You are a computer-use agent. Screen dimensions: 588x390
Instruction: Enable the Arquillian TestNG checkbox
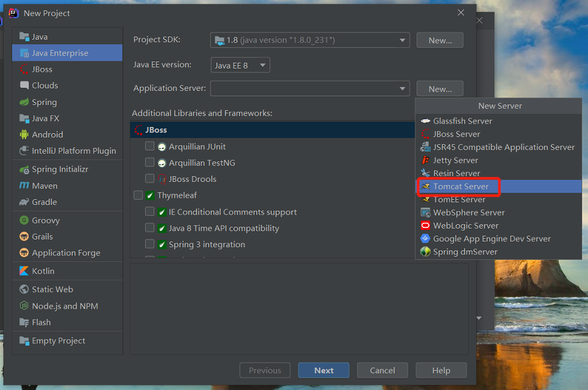[150, 162]
